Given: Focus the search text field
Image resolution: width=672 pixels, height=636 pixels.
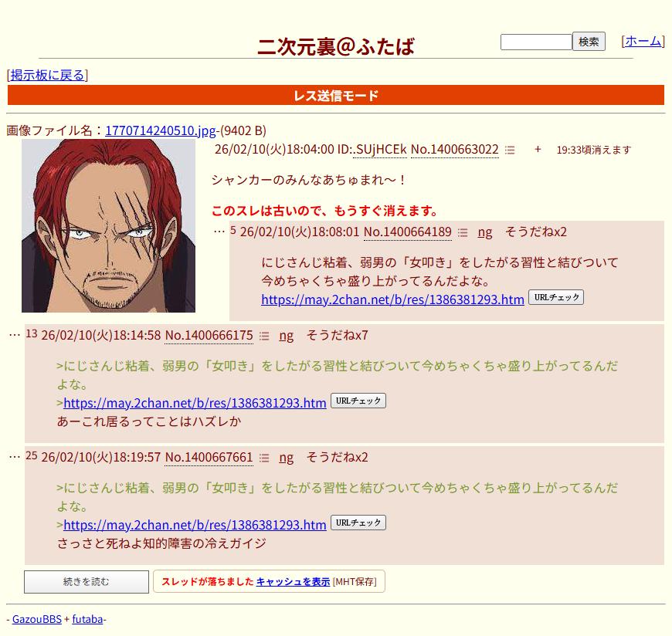Looking at the screenshot, I should click(x=536, y=42).
